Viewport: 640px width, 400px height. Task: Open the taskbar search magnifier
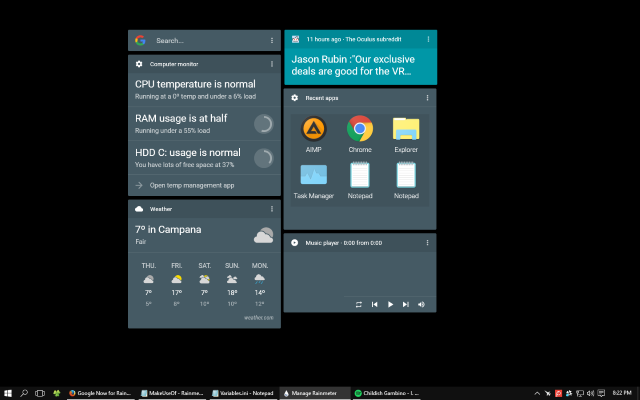click(x=24, y=393)
